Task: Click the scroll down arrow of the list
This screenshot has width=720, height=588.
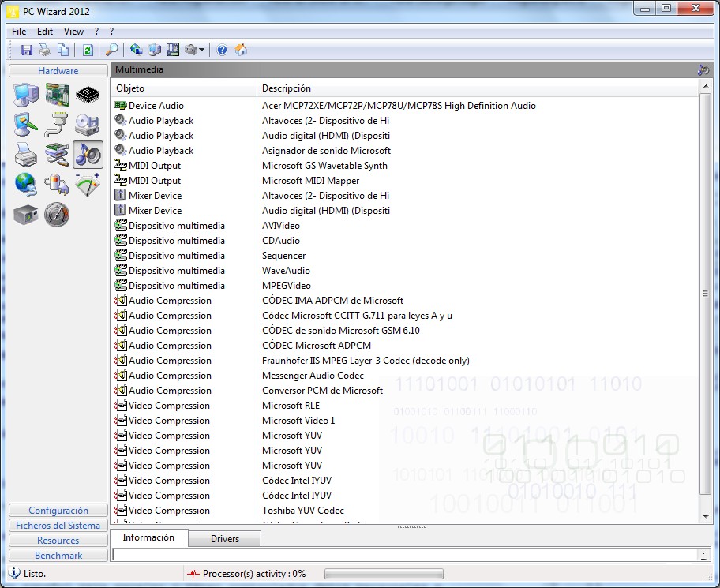Action: click(x=705, y=517)
